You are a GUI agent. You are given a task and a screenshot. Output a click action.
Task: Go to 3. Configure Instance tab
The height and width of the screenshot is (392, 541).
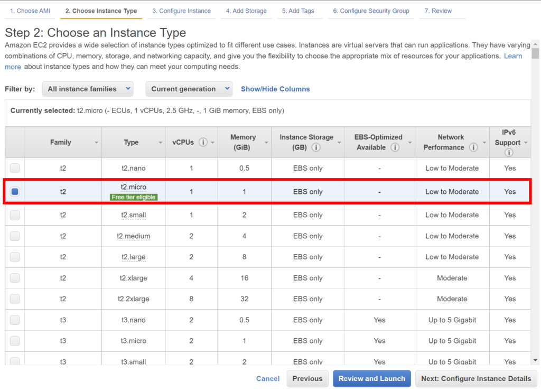pos(182,11)
